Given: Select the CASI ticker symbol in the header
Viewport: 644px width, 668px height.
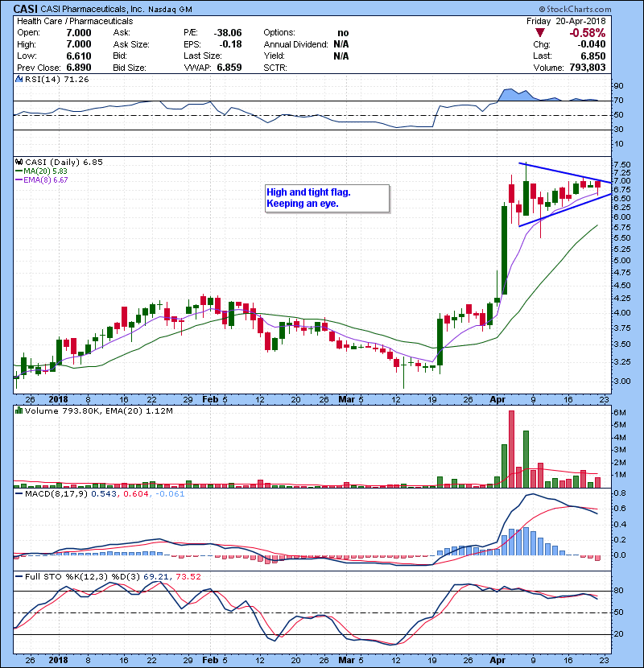Looking at the screenshot, I should click(x=26, y=9).
